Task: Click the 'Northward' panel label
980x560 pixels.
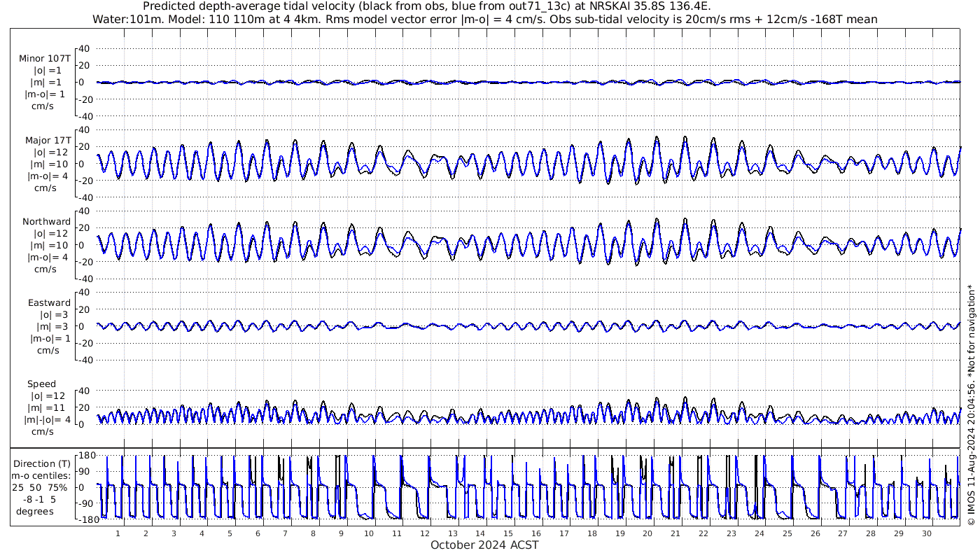Action: click(46, 221)
